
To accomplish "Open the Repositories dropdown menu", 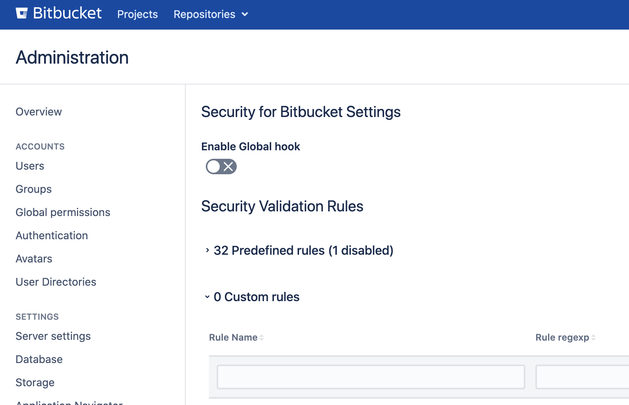I will point(211,14).
